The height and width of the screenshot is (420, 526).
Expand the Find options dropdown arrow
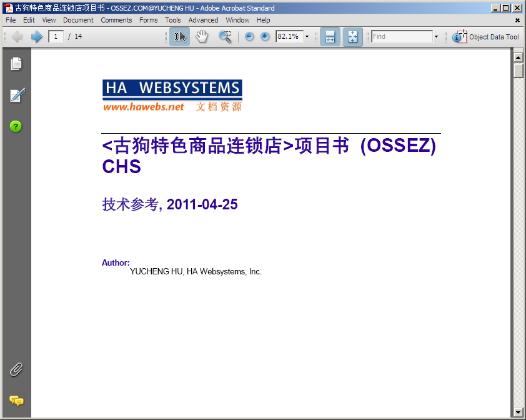click(x=436, y=37)
